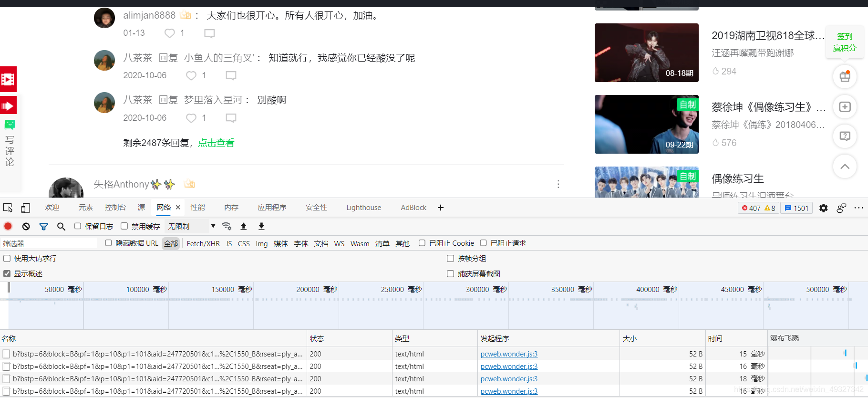Open the Lighthouse tab
The width and height of the screenshot is (868, 398).
pos(363,208)
